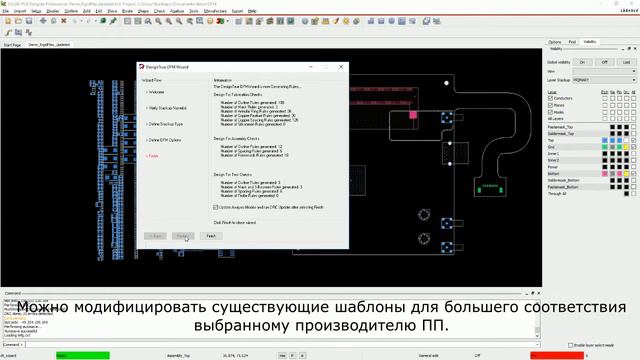Click the red DRC status indicator in status bar
The image size is (640, 360).
(557, 356)
